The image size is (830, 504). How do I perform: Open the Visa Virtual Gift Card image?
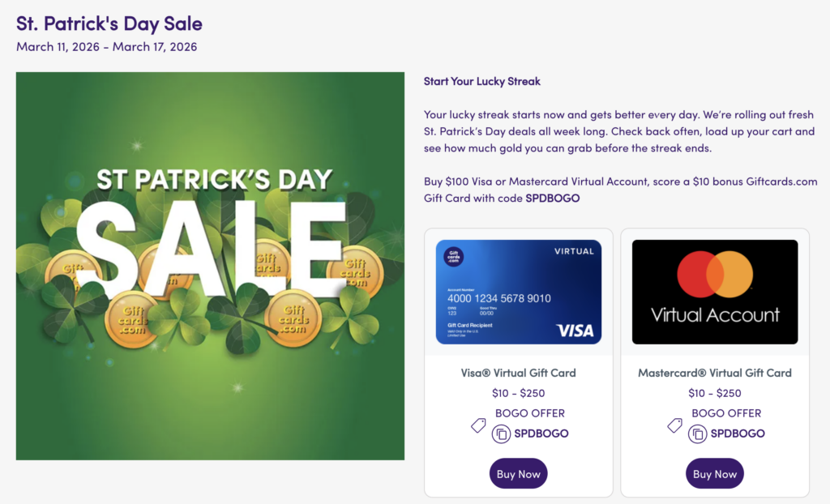[519, 292]
